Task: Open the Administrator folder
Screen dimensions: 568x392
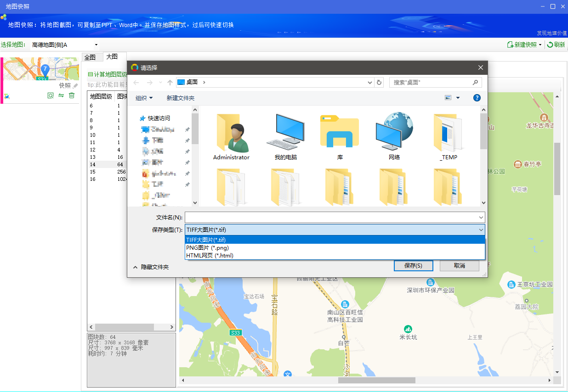Action: click(x=231, y=137)
